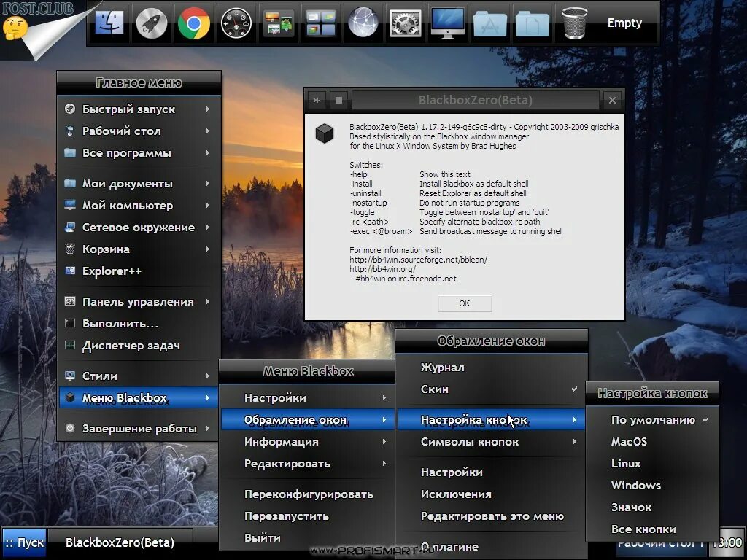Screen dimensions: 747x560
Task: Select the Linux button style
Action: (653, 463)
